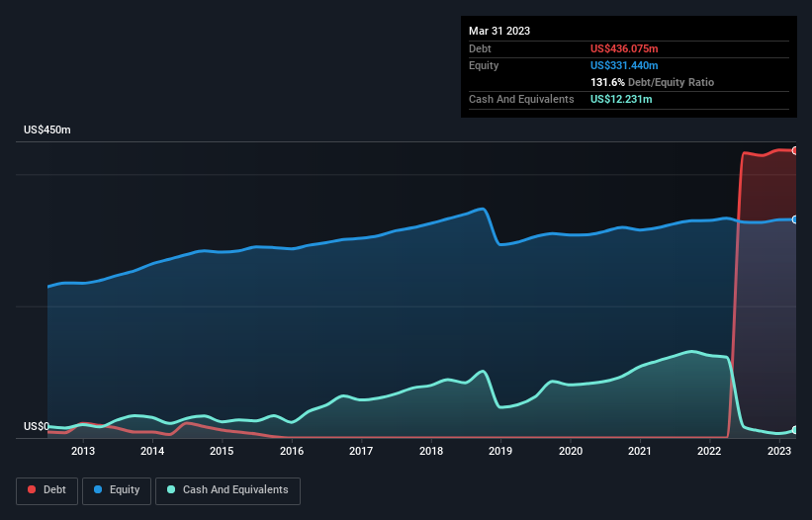Viewport: 812px width, 520px height.
Task: Click the US$450m y-axis label
Action: [x=47, y=130]
